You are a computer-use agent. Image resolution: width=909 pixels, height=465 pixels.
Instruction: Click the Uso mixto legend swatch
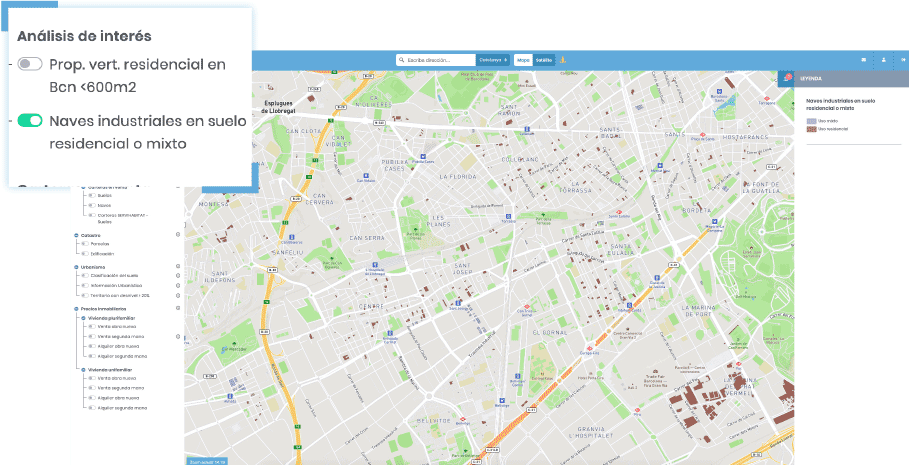click(812, 121)
